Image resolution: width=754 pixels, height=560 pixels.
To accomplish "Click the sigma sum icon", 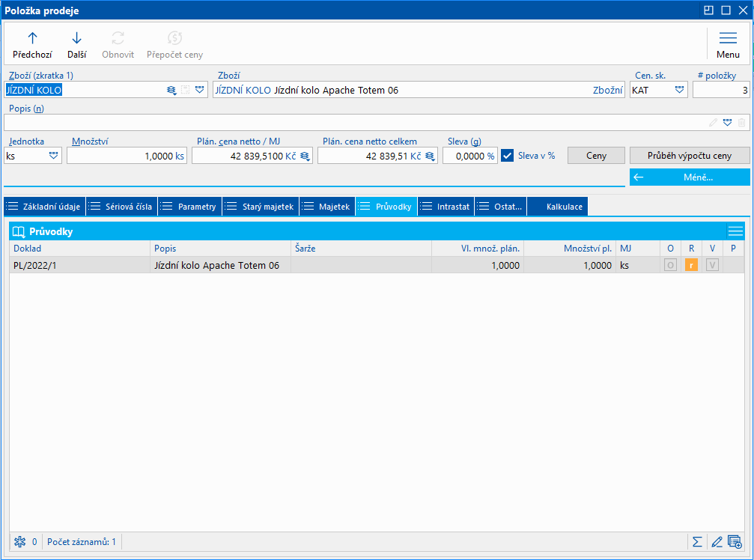I will click(697, 542).
